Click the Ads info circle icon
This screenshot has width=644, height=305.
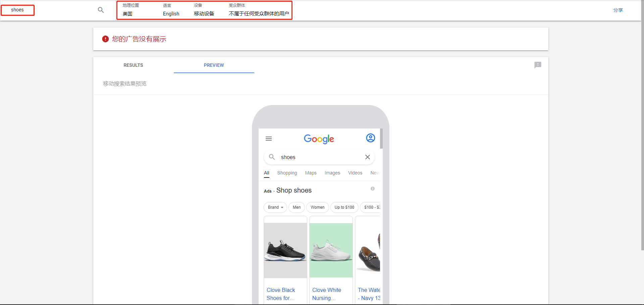[372, 189]
